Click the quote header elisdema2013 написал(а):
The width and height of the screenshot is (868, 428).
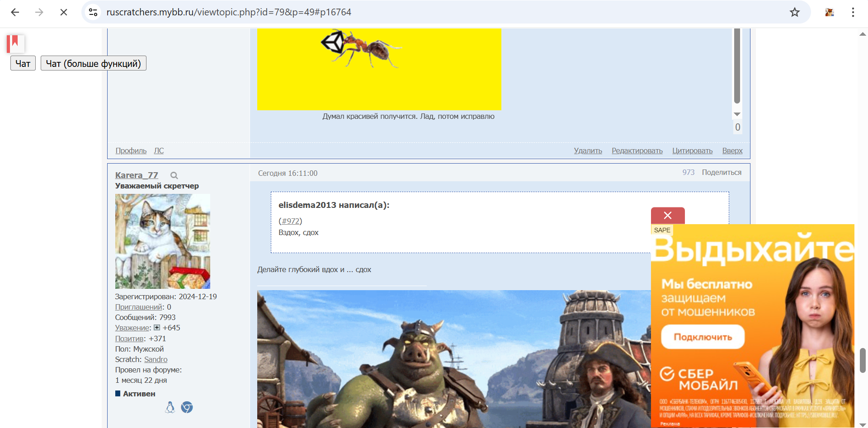tap(334, 205)
